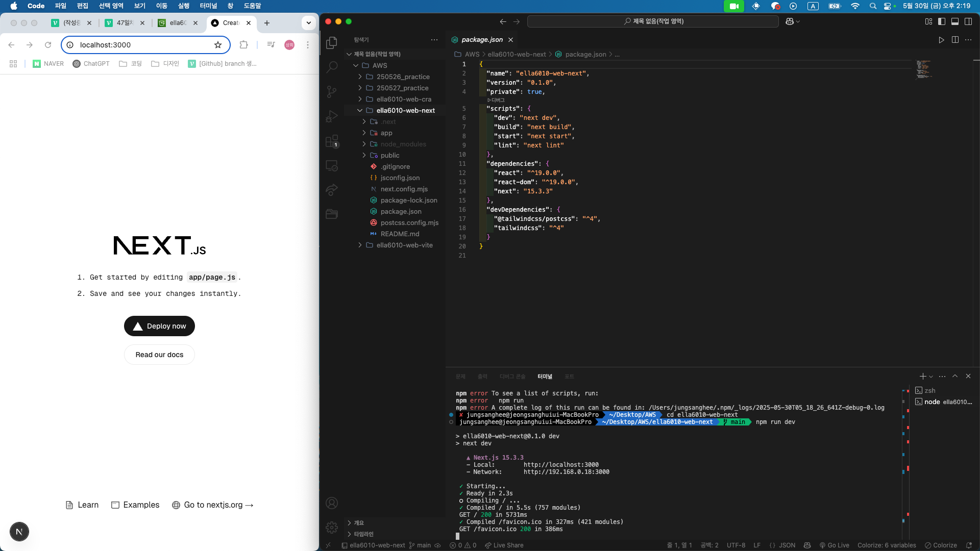Viewport: 980px width, 551px height.
Task: Open the Search view in activity bar
Action: click(x=332, y=67)
